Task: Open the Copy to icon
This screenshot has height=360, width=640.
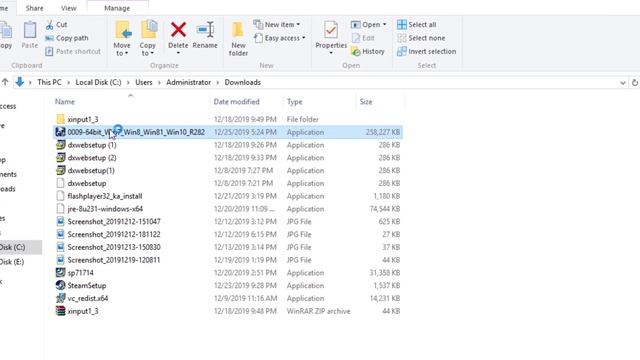Action: [x=149, y=30]
